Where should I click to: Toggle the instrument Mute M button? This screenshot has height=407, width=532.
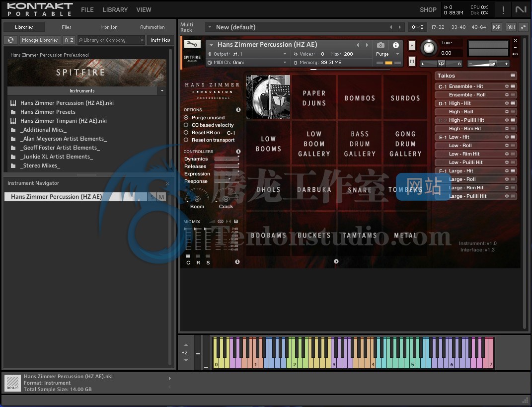click(x=412, y=62)
